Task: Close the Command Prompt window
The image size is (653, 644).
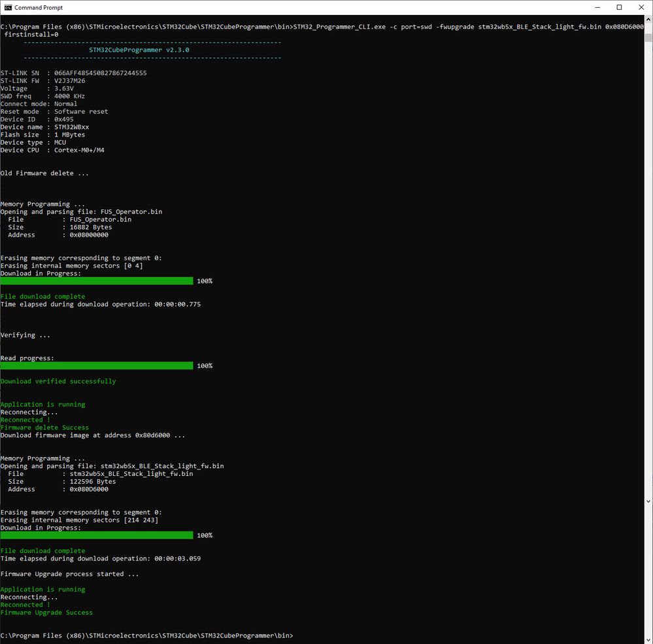Action: [x=641, y=7]
